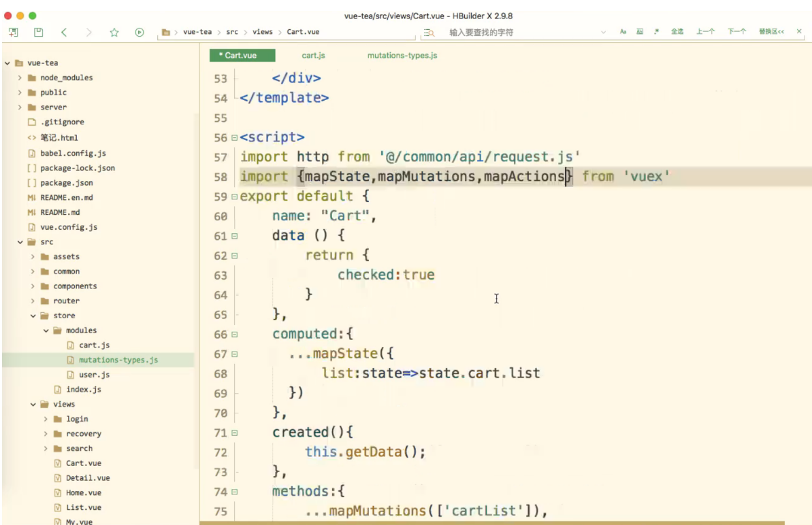Toggle regular expression search option
Image resolution: width=812 pixels, height=525 pixels.
pyautogui.click(x=656, y=31)
